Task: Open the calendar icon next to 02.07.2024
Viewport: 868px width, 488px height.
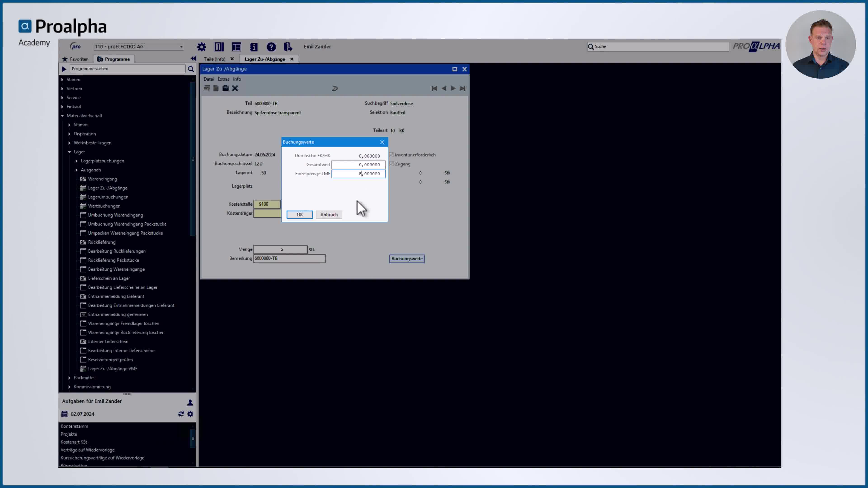Action: 64,414
